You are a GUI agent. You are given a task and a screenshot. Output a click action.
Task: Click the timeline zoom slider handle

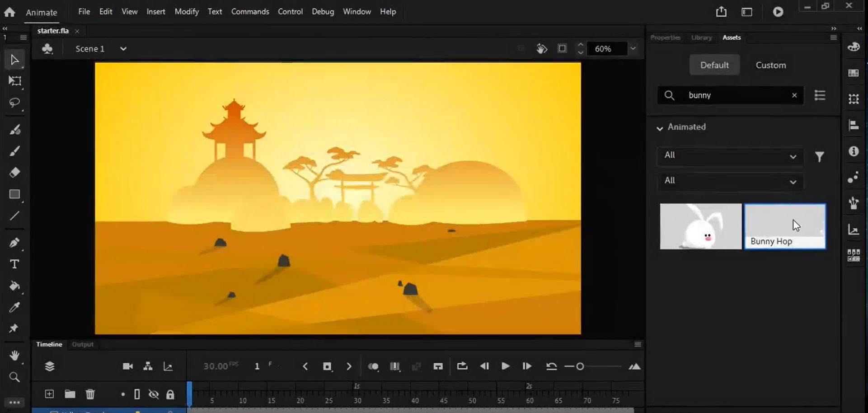coord(580,366)
